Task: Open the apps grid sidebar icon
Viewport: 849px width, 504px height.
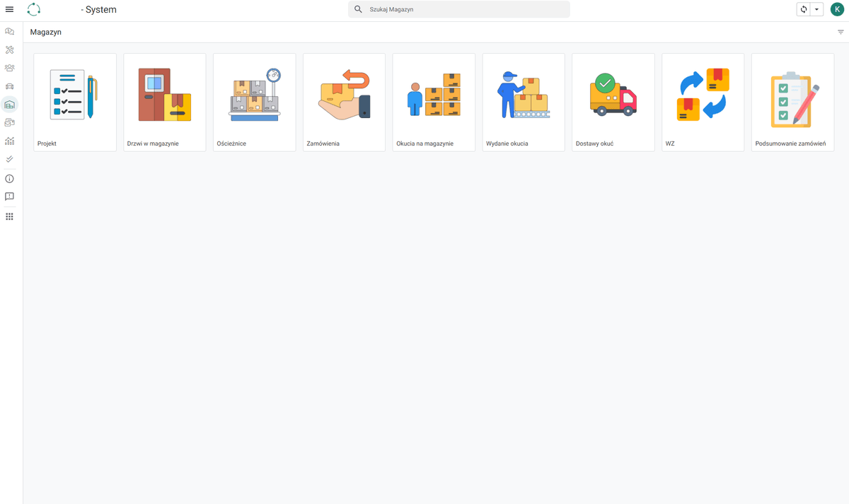Action: [x=9, y=216]
